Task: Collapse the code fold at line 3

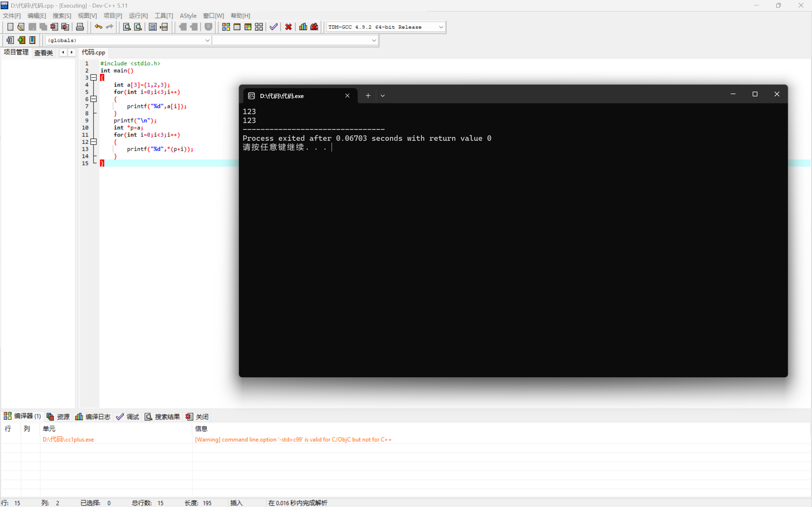Action: [x=94, y=77]
